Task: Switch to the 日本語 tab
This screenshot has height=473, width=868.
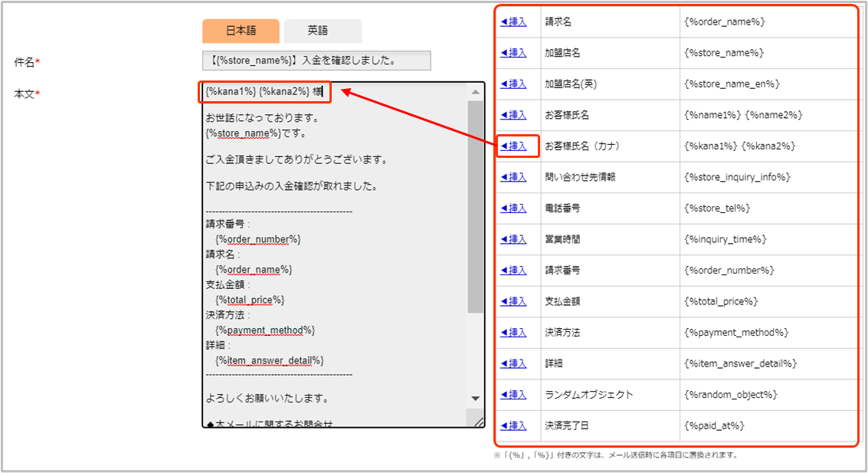Action: [241, 31]
